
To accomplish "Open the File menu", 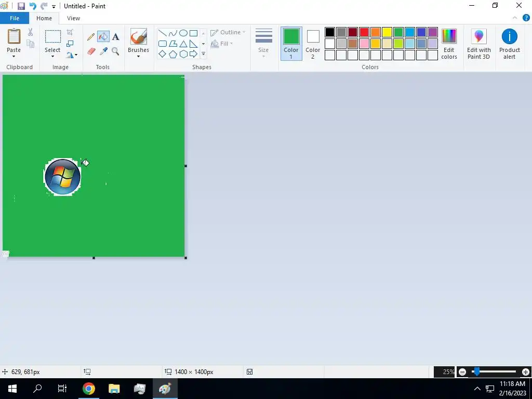I will [x=15, y=18].
